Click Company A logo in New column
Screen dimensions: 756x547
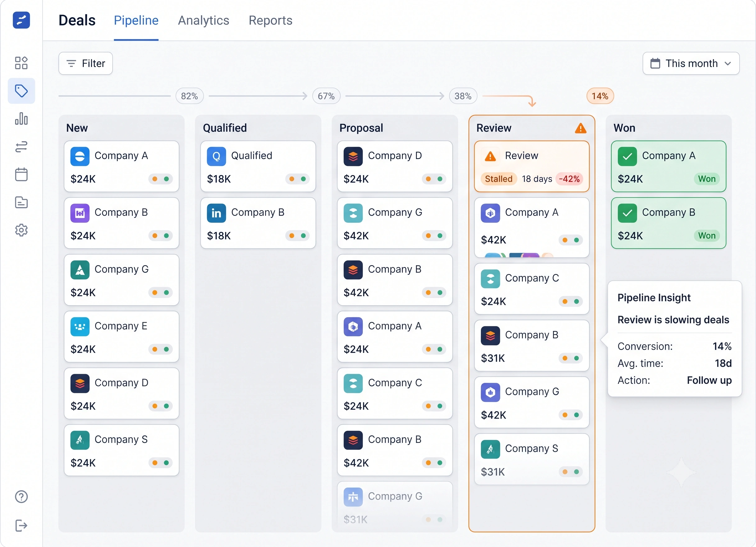pyautogui.click(x=80, y=156)
